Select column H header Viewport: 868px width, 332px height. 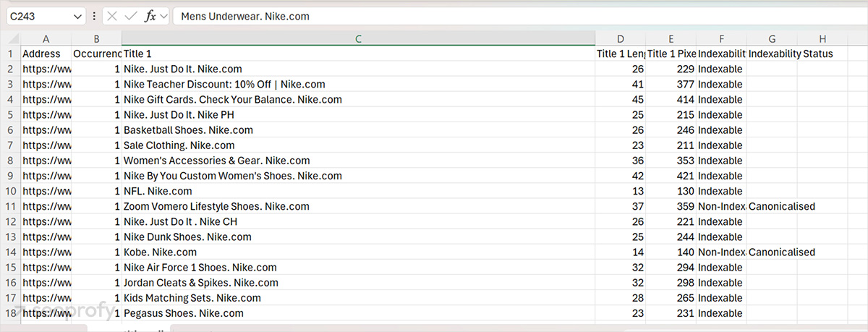822,38
